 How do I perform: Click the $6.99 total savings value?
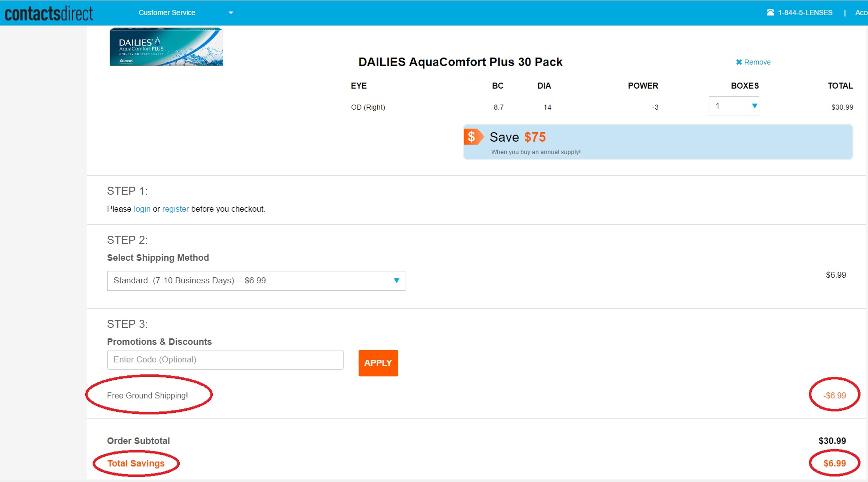[834, 463]
